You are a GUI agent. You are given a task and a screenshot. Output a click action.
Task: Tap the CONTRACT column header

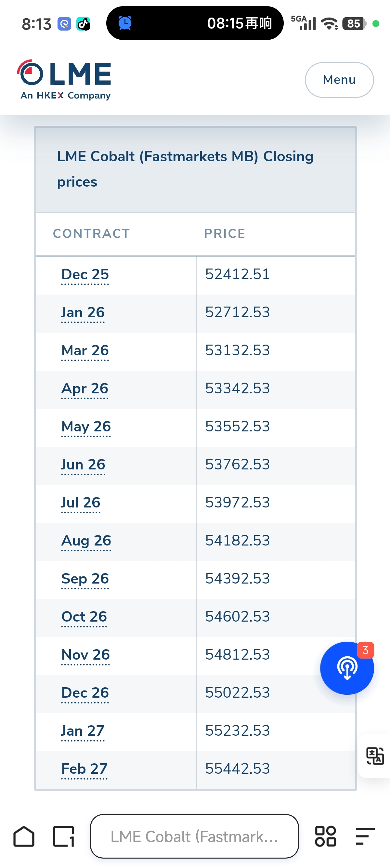91,233
